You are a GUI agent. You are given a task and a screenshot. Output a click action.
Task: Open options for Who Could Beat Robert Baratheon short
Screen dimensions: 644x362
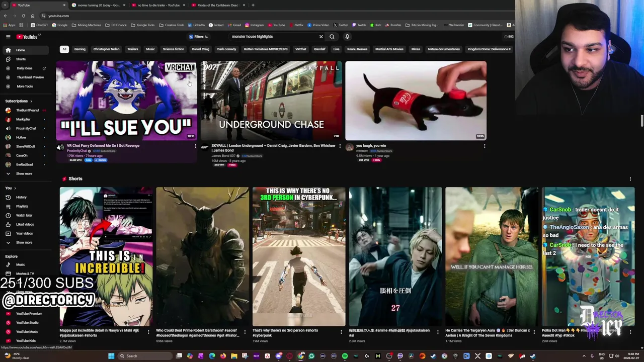(x=245, y=332)
